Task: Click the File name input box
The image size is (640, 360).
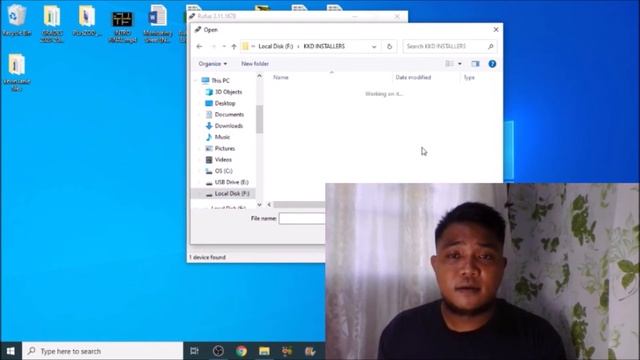Action: tap(302, 219)
